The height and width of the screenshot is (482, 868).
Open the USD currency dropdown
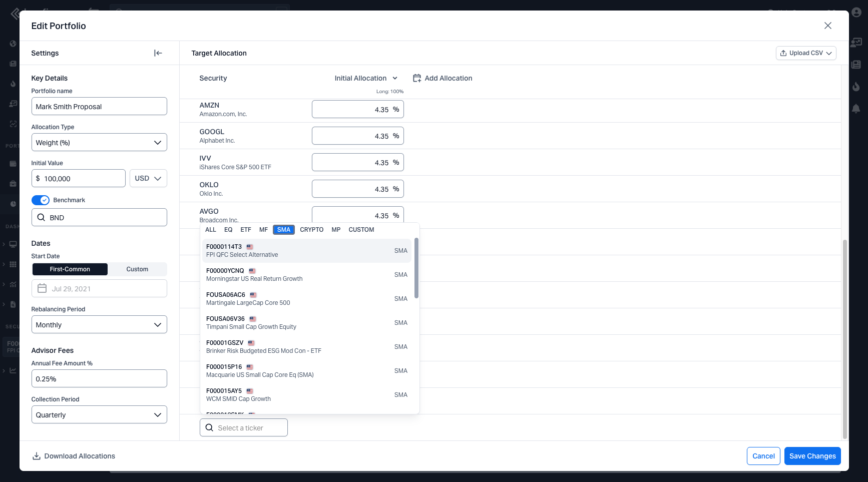click(x=148, y=179)
